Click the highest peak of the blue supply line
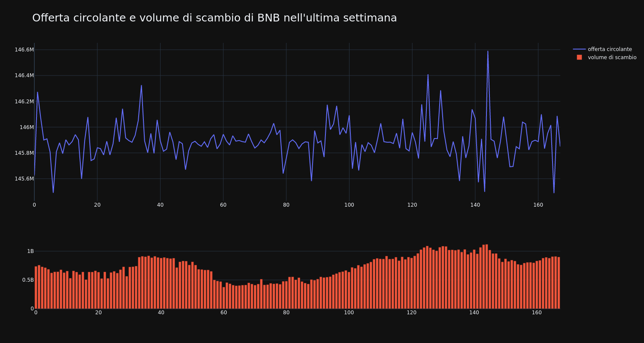 point(488,51)
